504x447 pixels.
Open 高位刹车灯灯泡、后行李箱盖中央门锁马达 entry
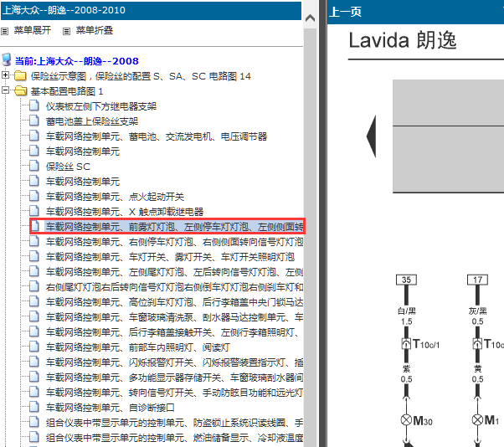point(174,302)
